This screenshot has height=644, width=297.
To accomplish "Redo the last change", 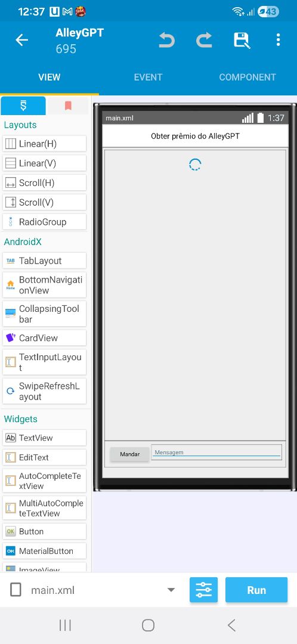I will 204,41.
